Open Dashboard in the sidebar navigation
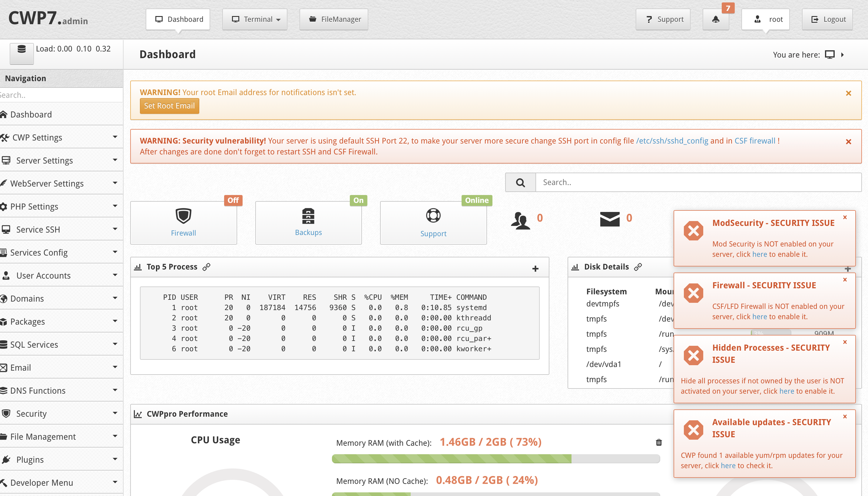 [61, 114]
